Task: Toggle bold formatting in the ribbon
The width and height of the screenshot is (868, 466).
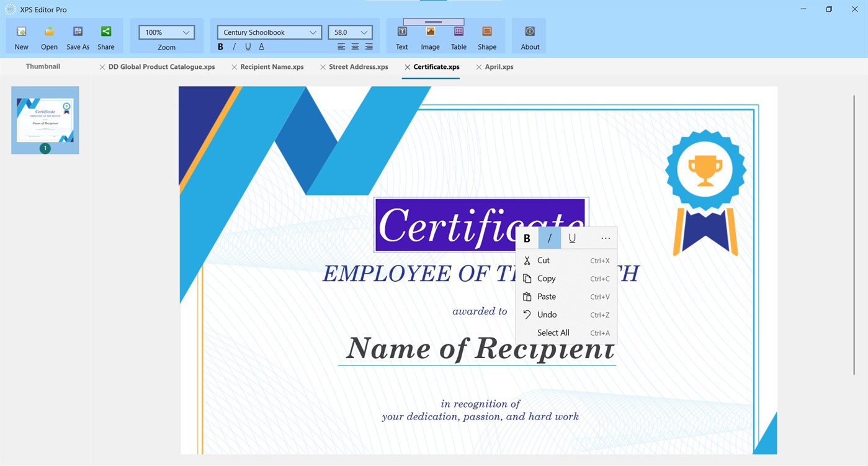Action: pyautogui.click(x=220, y=47)
